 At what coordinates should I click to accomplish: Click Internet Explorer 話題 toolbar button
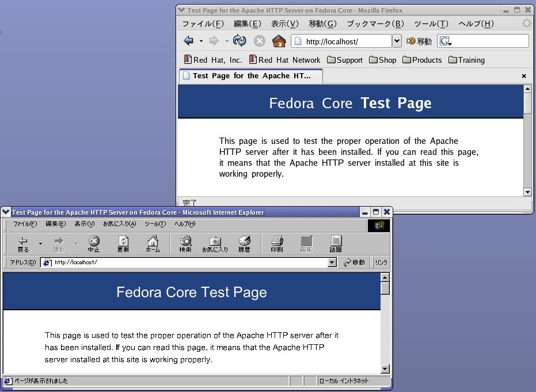pos(336,245)
